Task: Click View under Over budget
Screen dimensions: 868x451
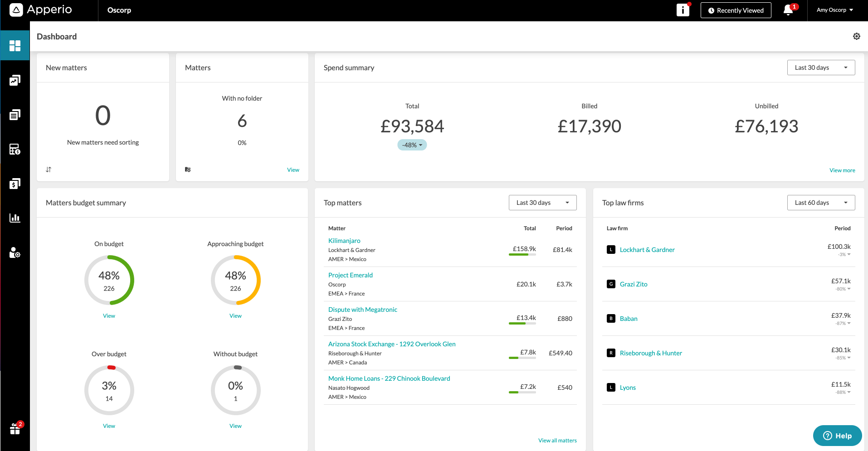Action: pos(109,426)
